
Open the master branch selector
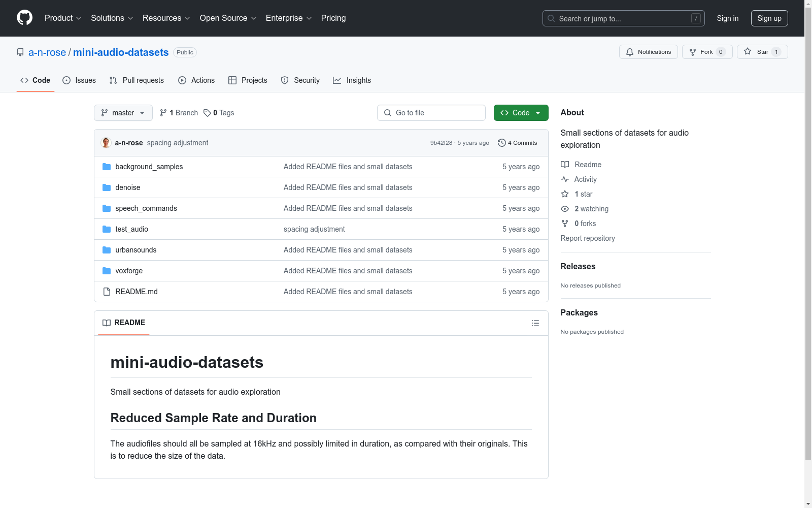123,113
